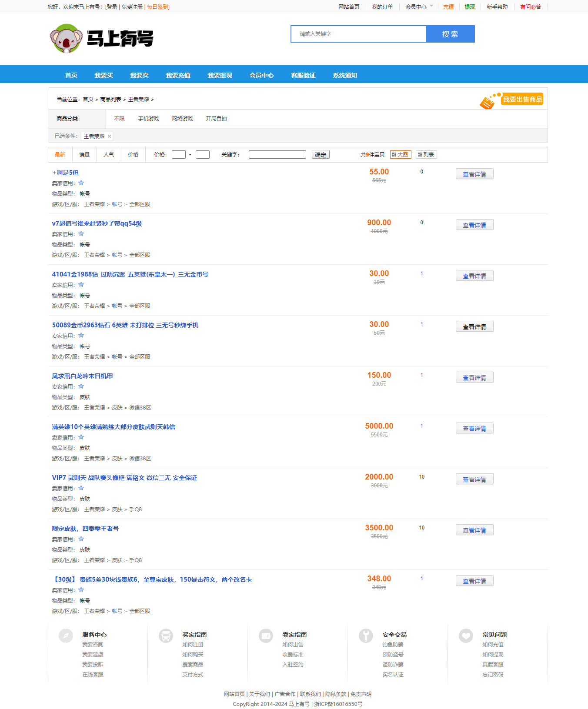Switch to 大图 view mode
This screenshot has width=588, height=709.
401,155
